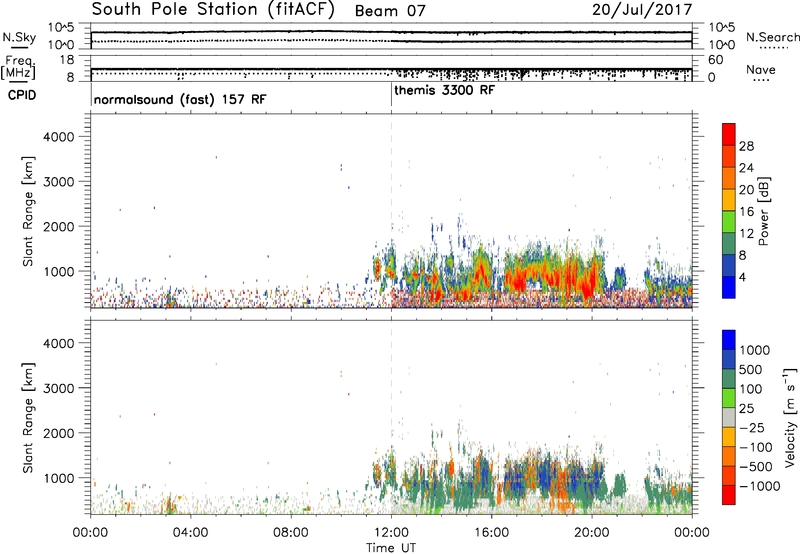
Task: Click the date '20/Jul/2017'
Action: [x=642, y=10]
